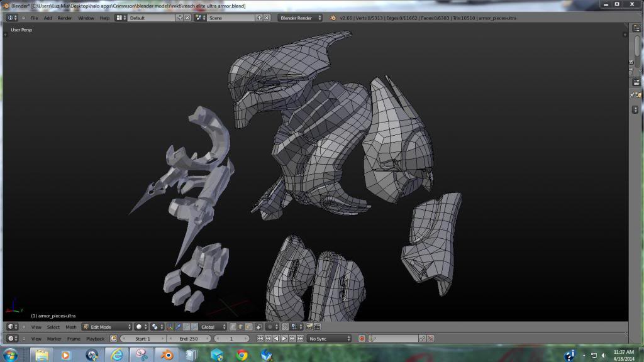Delete the current Scene
This screenshot has width=644, height=362.
(x=267, y=18)
